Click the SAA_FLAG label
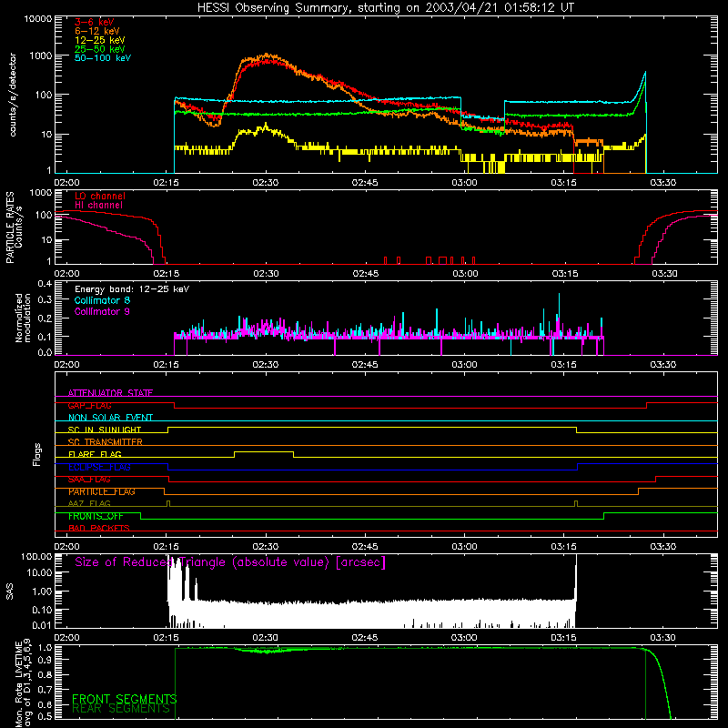Image resolution: width=728 pixels, height=728 pixels. pyautogui.click(x=89, y=480)
